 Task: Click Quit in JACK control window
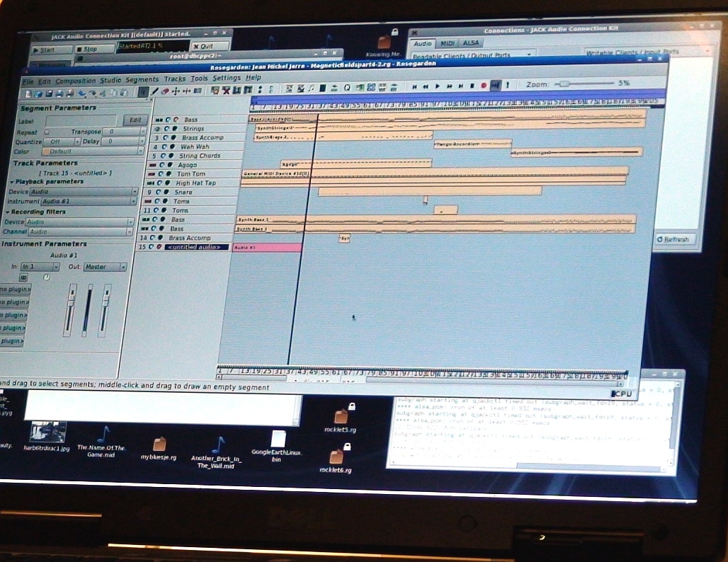pyautogui.click(x=210, y=46)
